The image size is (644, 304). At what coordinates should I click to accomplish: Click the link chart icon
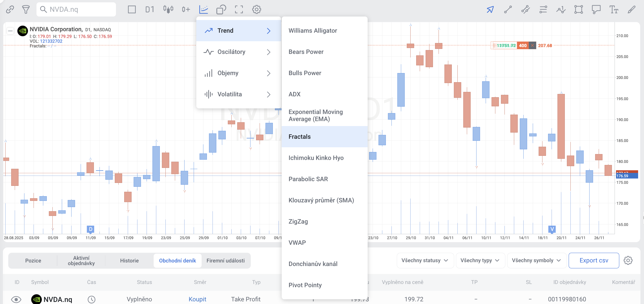click(x=10, y=9)
